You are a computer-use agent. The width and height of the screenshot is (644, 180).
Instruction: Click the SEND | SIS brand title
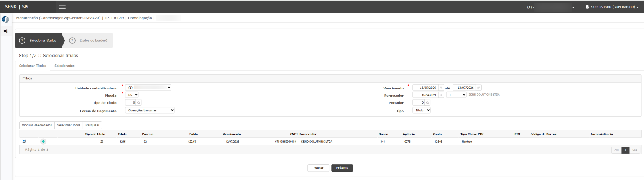pos(16,7)
